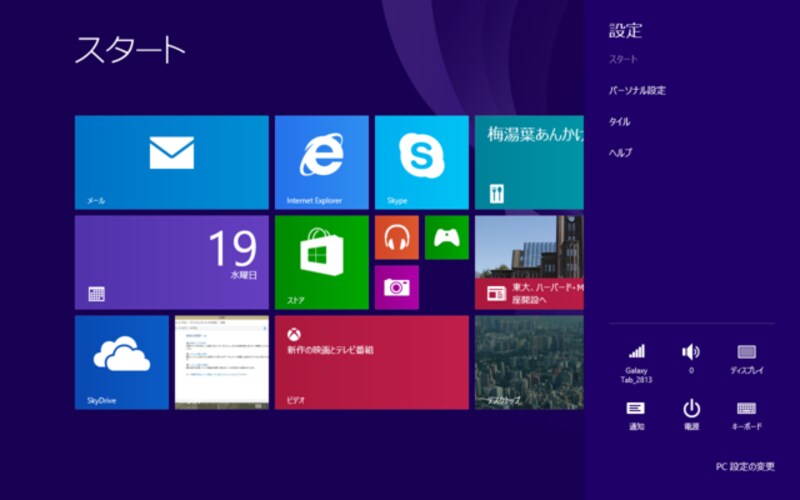This screenshot has height=500, width=800.
Task: Open the keyboard language icon
Action: click(746, 413)
